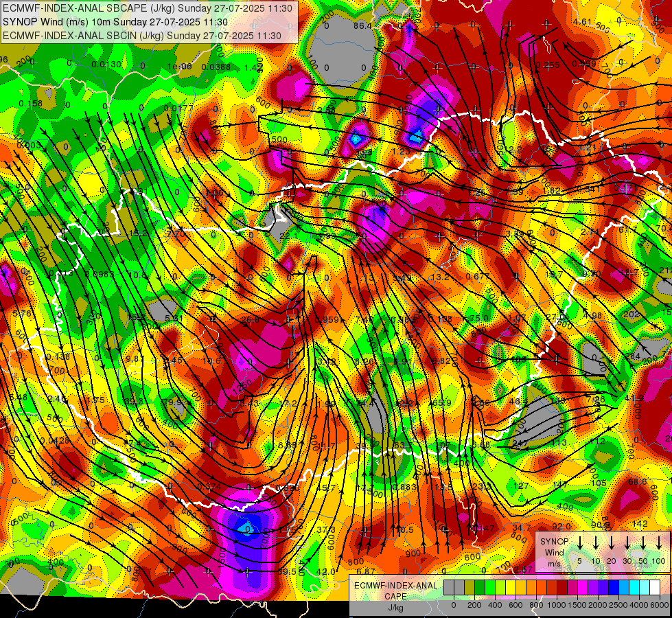Click the 75.0 value on the map
672x618 pixels.
coord(478,318)
